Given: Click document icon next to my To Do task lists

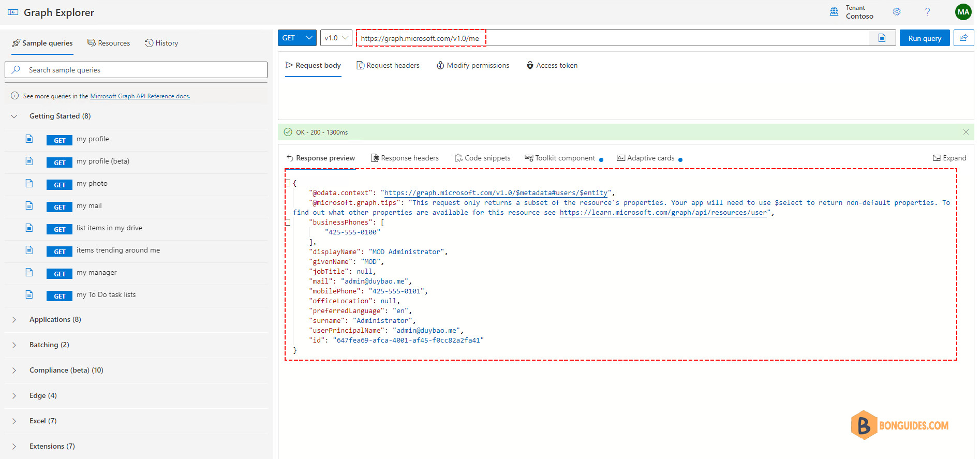Looking at the screenshot, I should pyautogui.click(x=29, y=294).
